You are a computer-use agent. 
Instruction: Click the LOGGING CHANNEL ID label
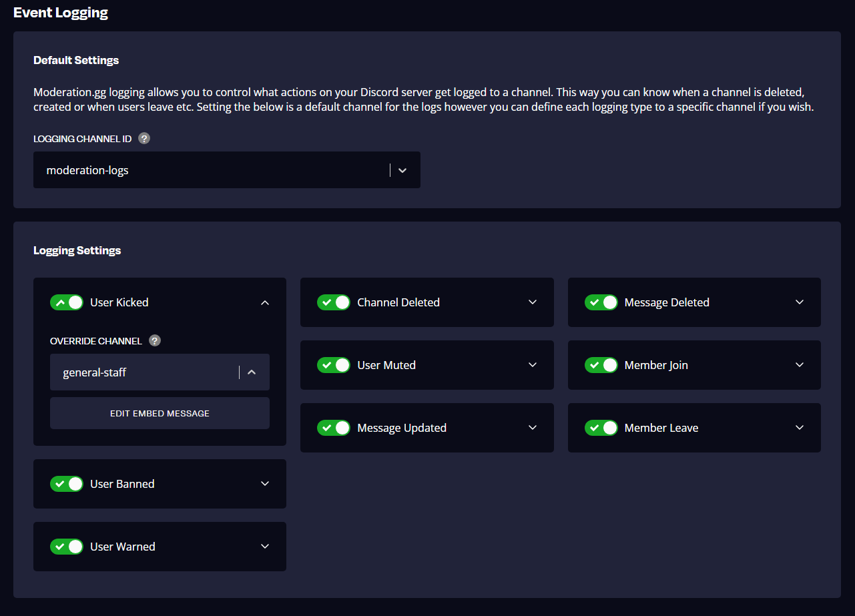tap(83, 139)
